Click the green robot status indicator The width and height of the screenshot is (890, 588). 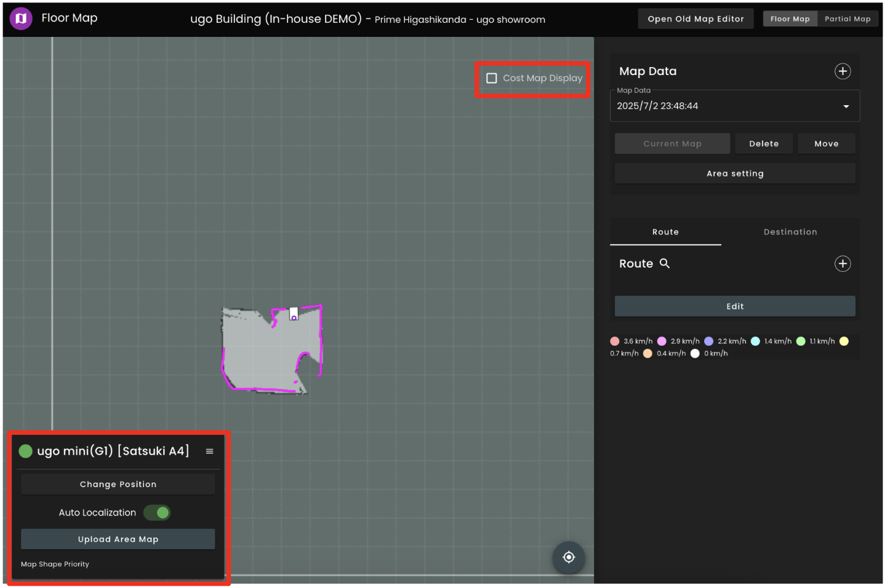pos(26,451)
